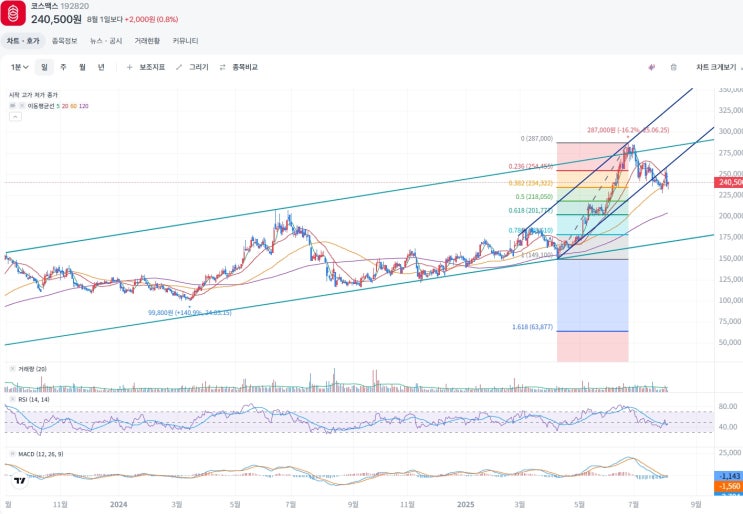Screen dimensions: 743x514
Task: Click the TradingView logo on the chart
Action: [19, 481]
